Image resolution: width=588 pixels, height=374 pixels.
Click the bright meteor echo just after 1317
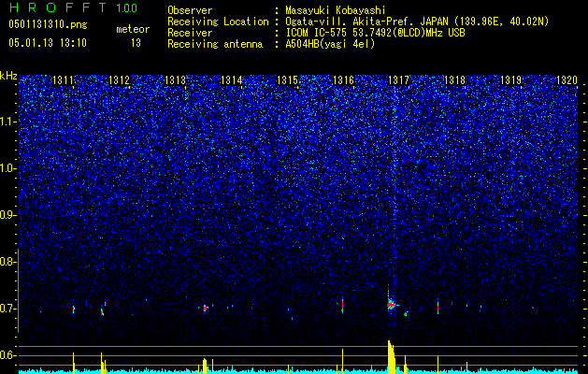[391, 303]
